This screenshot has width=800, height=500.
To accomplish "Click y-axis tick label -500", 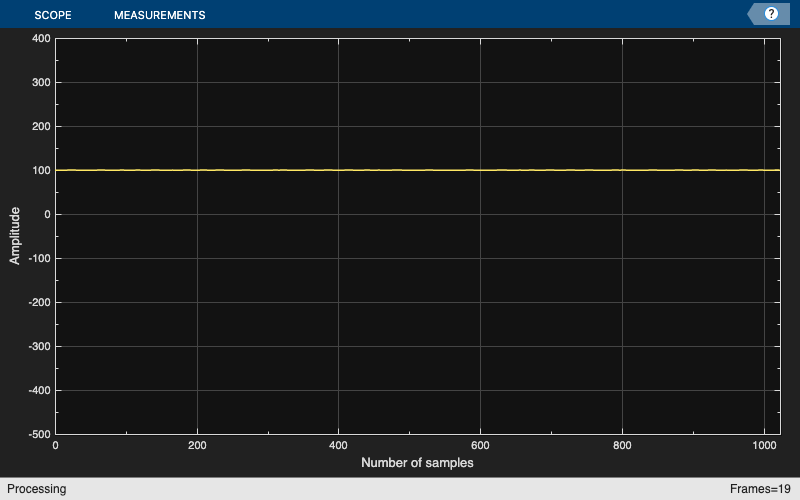I will 39,435.
